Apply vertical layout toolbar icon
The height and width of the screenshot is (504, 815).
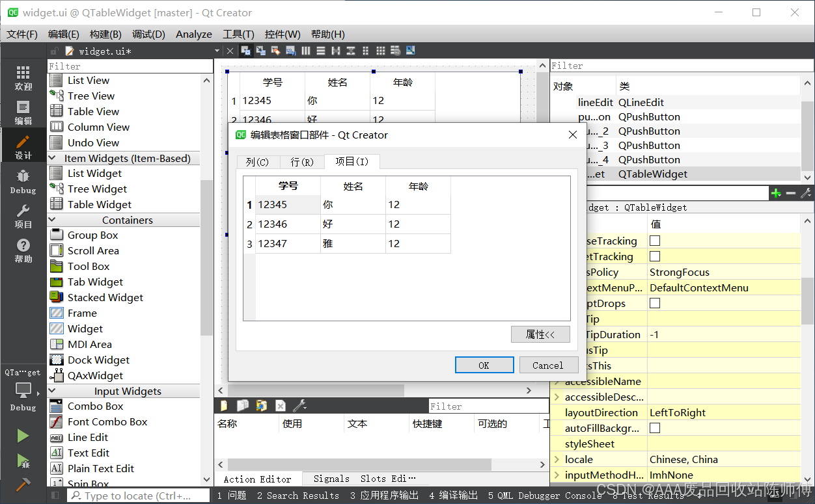pos(321,51)
